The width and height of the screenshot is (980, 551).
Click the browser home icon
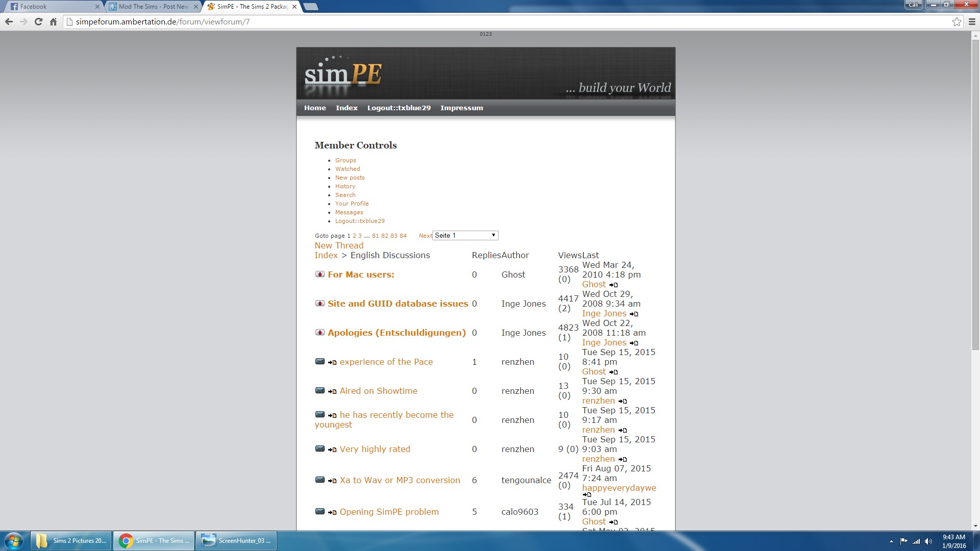tap(53, 21)
